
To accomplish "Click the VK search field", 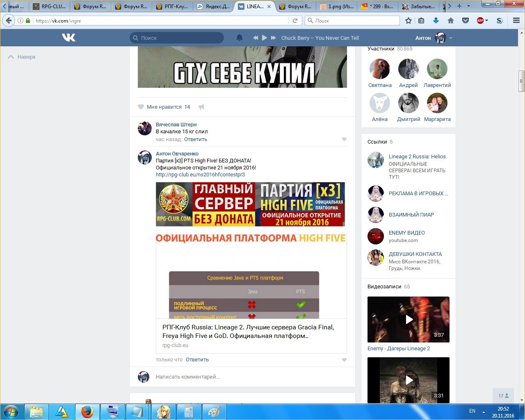I will coord(177,38).
